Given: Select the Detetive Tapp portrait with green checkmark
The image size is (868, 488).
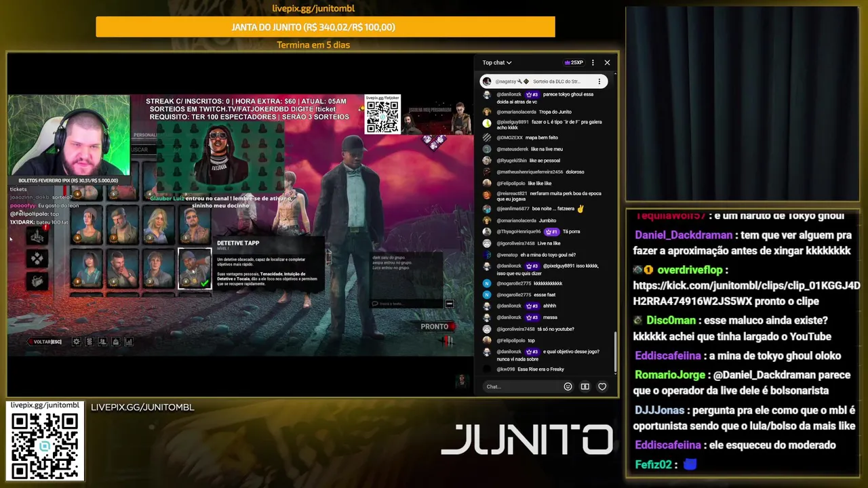Looking at the screenshot, I should click(195, 268).
